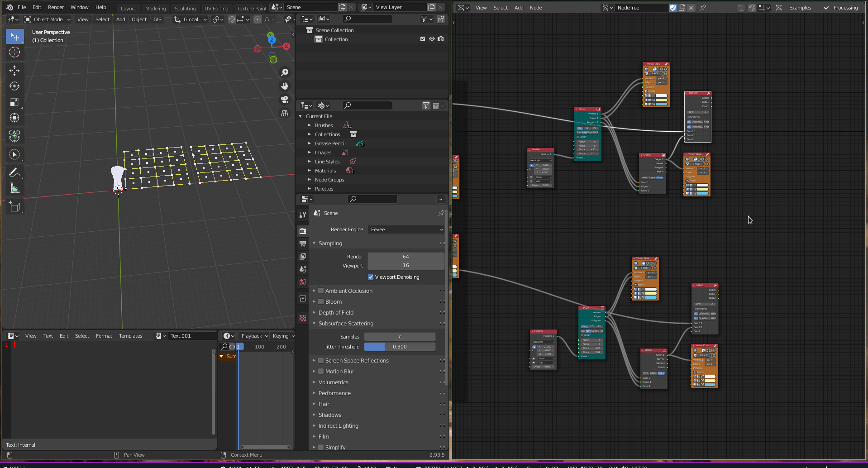Open the Render Engine dropdown

[406, 229]
